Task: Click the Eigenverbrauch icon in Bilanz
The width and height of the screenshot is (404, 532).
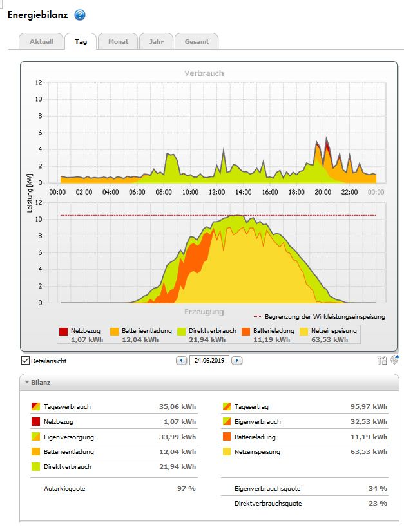Action: point(226,422)
